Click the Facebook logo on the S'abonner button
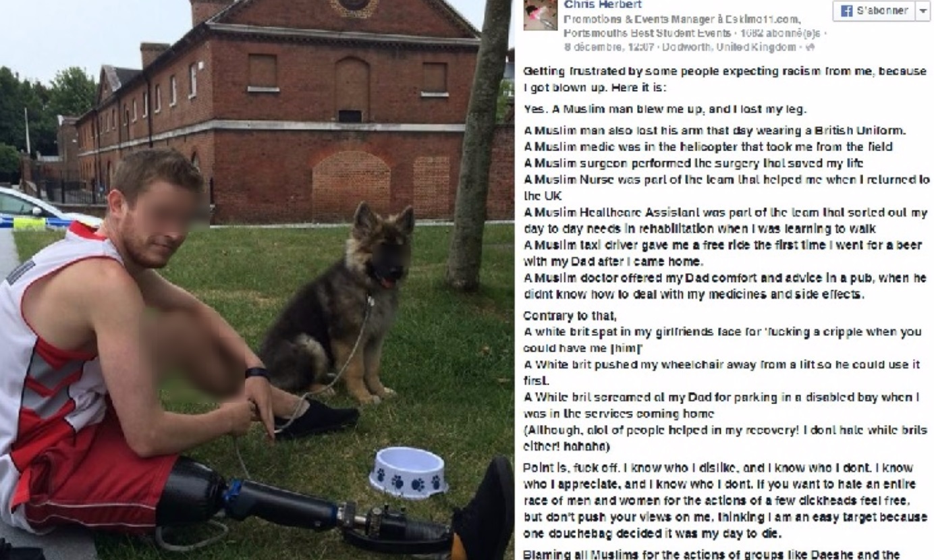This screenshot has height=560, width=934. pyautogui.click(x=843, y=11)
